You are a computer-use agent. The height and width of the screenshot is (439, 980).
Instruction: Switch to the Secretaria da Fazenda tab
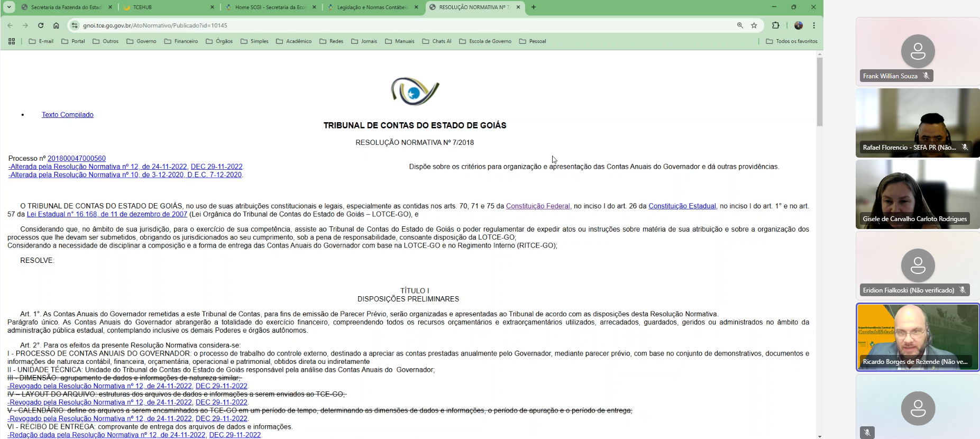[x=66, y=7]
